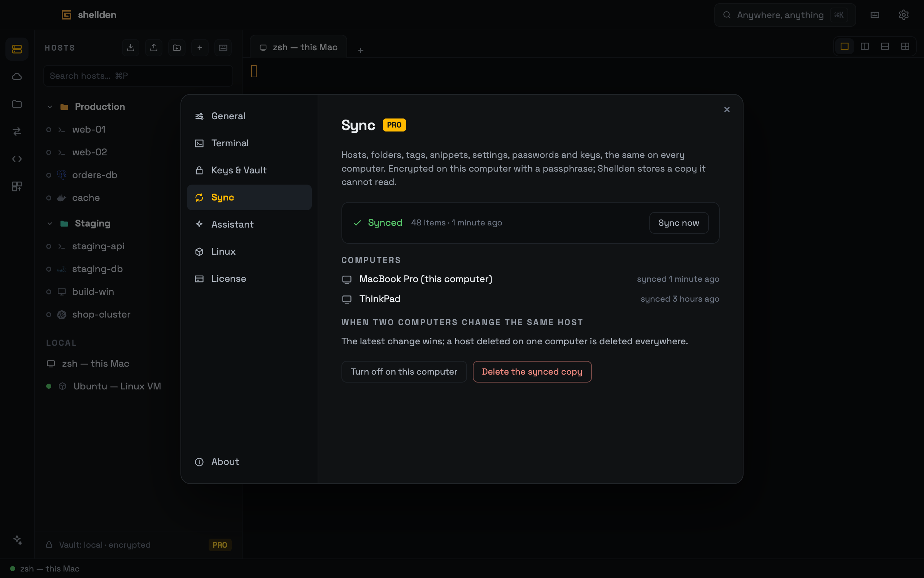Click the ThinkPad computer row
This screenshot has width=924, height=578.
[530, 299]
